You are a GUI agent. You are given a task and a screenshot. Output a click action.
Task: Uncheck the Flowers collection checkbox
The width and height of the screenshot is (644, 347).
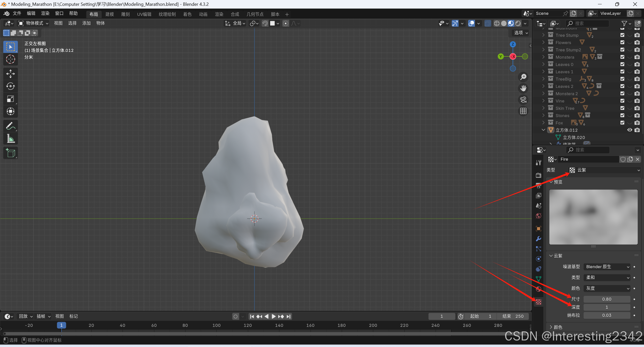(622, 43)
